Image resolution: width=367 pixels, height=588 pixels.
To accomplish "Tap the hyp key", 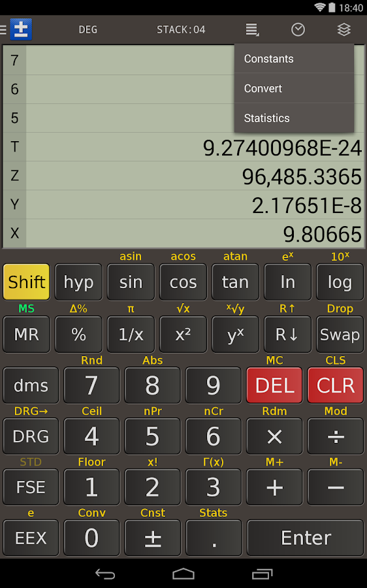I will coord(78,282).
